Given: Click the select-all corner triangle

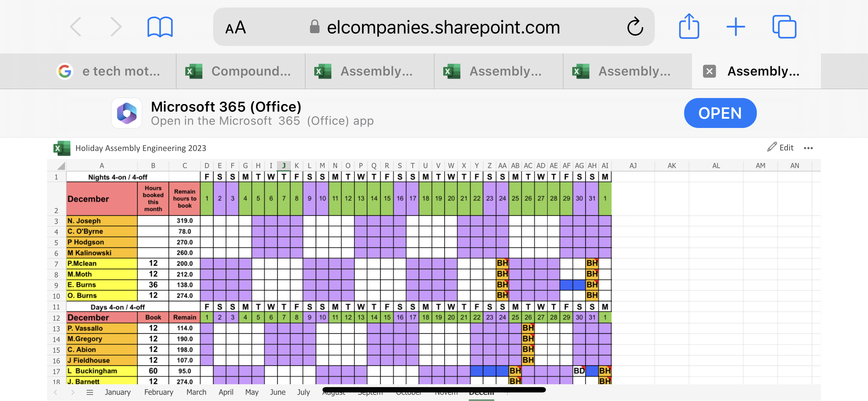Looking at the screenshot, I should 61,166.
